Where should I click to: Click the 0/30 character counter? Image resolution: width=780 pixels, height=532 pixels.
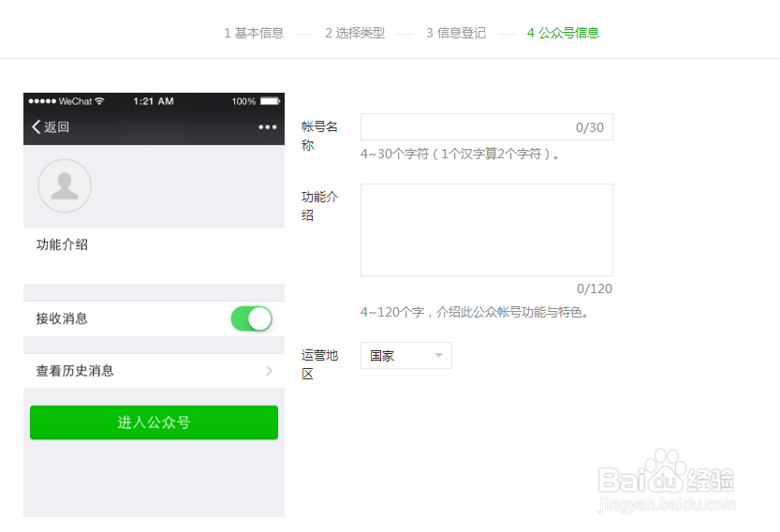pos(590,128)
